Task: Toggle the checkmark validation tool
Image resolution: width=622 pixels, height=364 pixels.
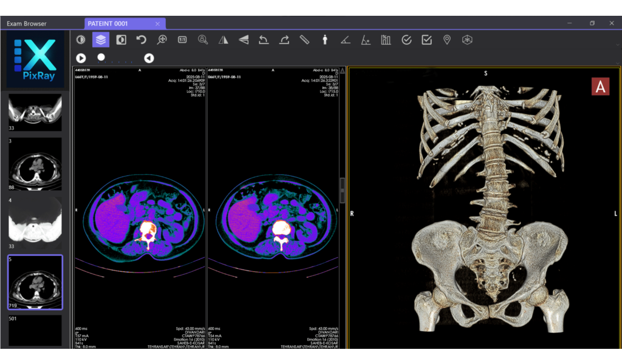Action: [406, 39]
